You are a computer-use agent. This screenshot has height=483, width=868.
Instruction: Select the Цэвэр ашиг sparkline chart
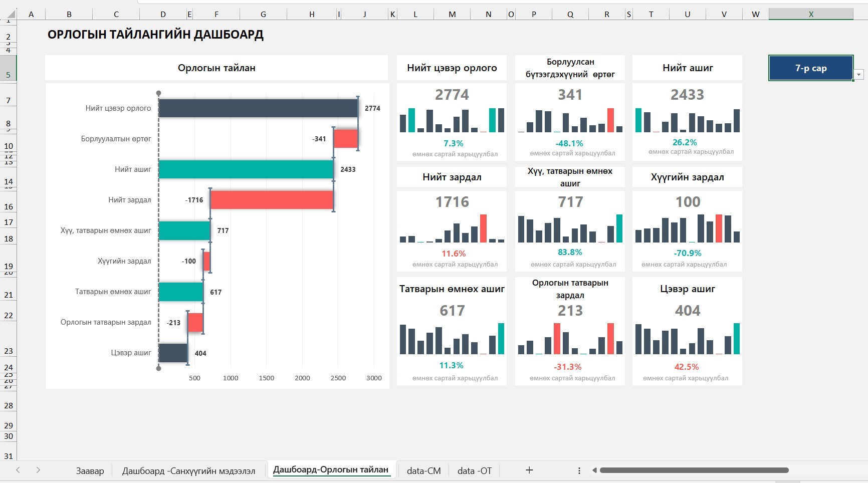pyautogui.click(x=688, y=339)
